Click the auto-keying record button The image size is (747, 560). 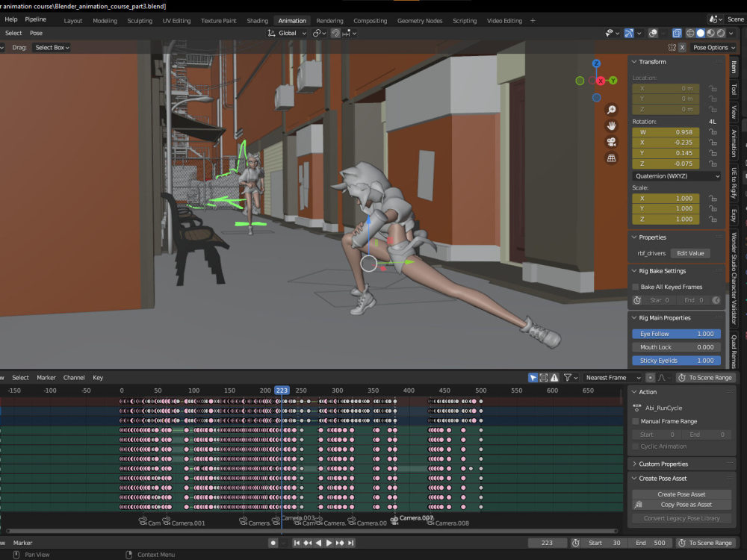tap(273, 543)
